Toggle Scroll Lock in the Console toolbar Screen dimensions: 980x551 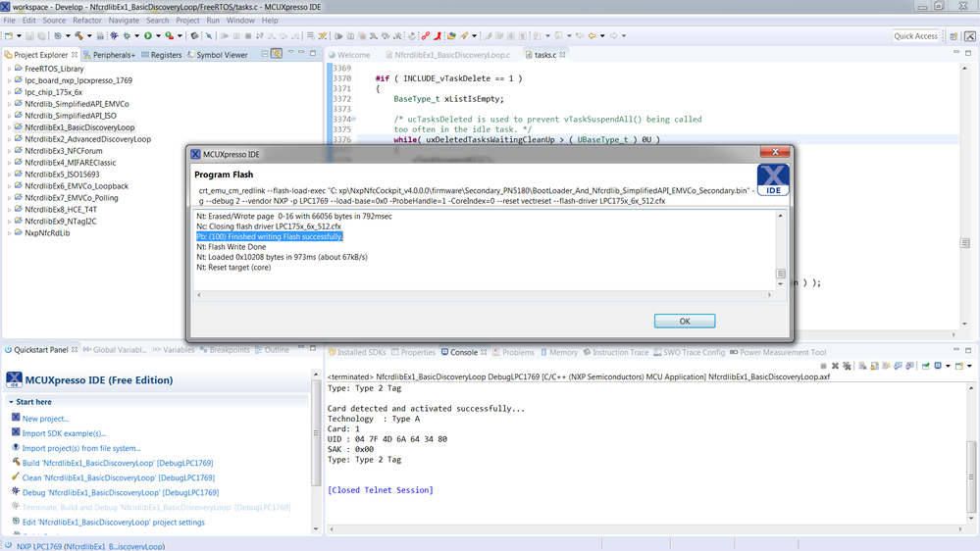point(874,366)
